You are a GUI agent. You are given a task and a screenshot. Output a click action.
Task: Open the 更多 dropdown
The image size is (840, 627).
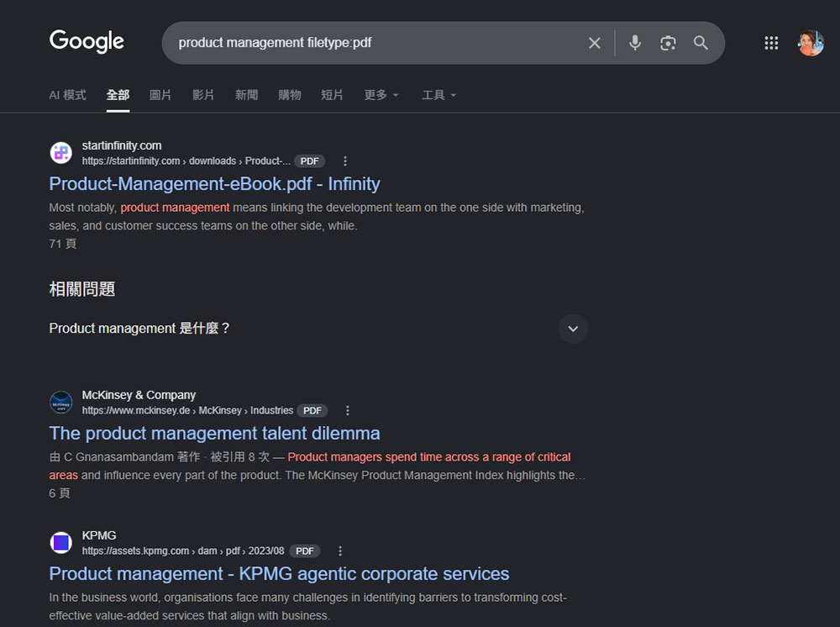point(381,95)
